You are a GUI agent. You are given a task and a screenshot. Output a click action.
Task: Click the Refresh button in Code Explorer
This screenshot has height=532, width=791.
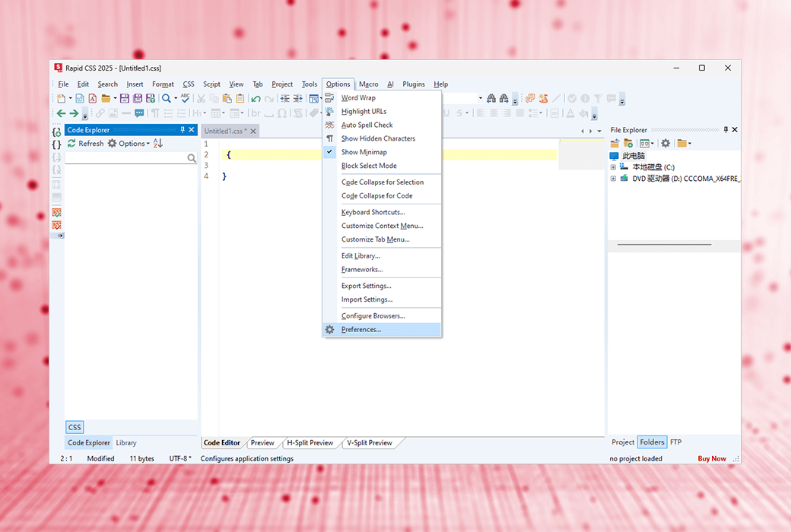[x=85, y=143]
